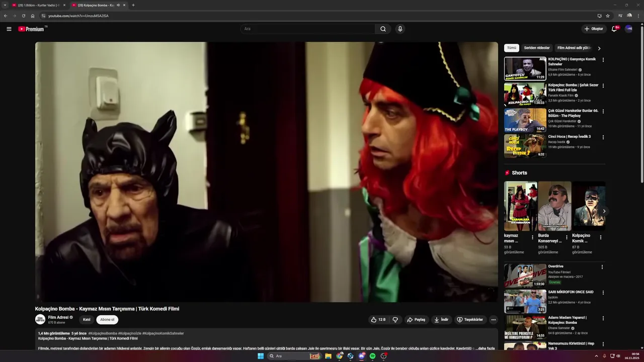Open options for Cinci Hoca video
Image resolution: width=644 pixels, height=362 pixels.
603,137
